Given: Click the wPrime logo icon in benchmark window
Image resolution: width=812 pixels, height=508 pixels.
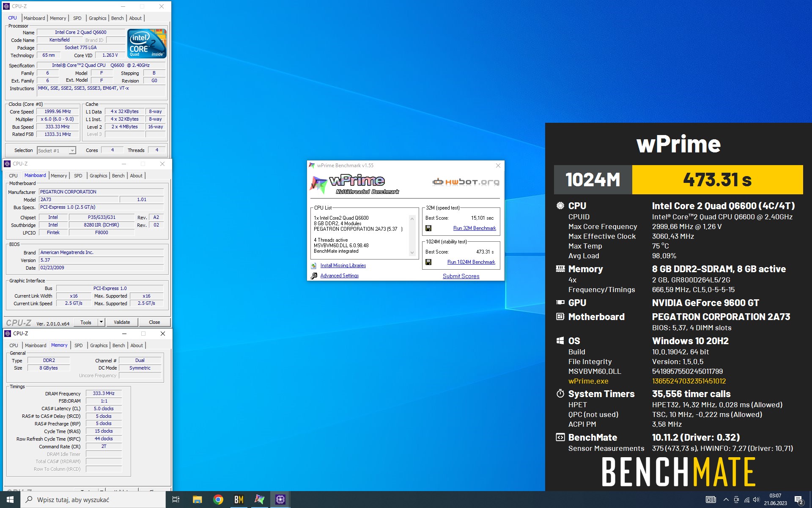Looking at the screenshot, I should [x=318, y=184].
